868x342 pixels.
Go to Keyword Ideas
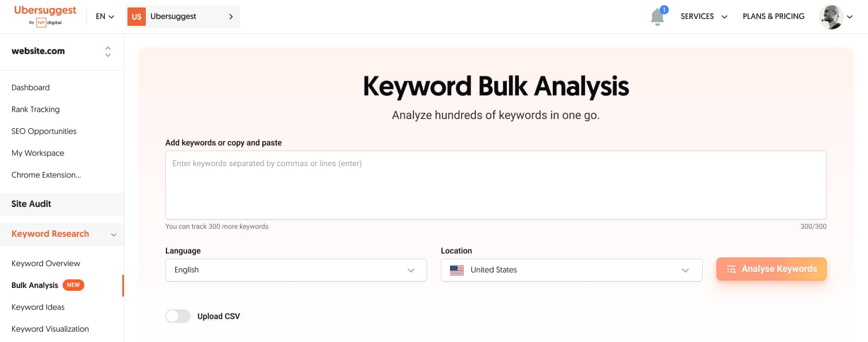[x=38, y=307]
